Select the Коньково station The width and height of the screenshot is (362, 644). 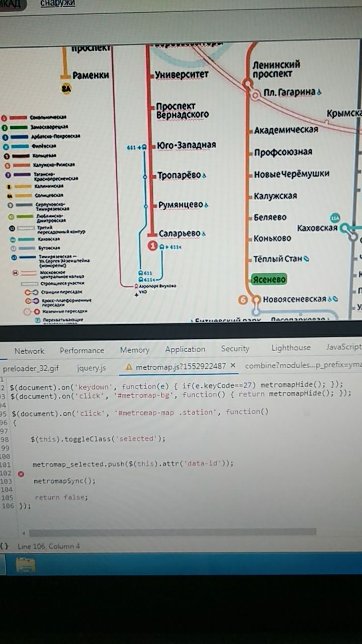[272, 238]
